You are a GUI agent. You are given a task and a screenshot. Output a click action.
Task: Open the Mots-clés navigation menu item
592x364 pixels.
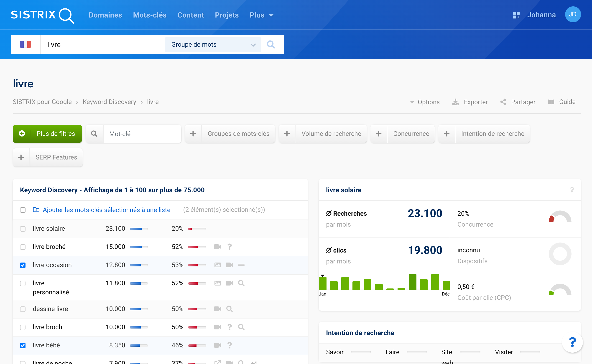pos(149,15)
